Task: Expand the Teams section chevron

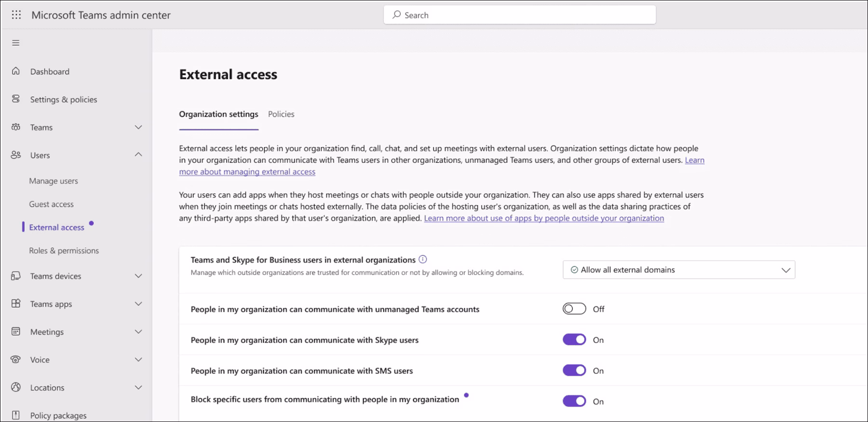Action: click(138, 127)
